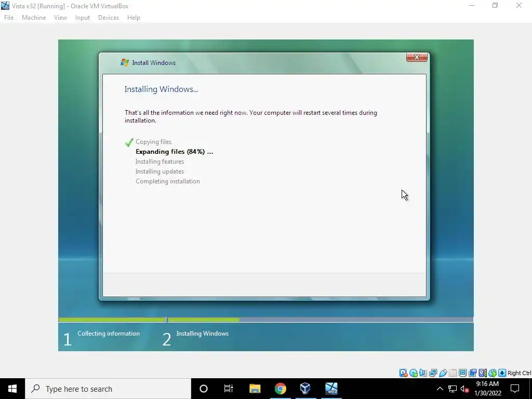Close the VirtualBox VM window
This screenshot has height=399, width=532.
pyautogui.click(x=519, y=6)
